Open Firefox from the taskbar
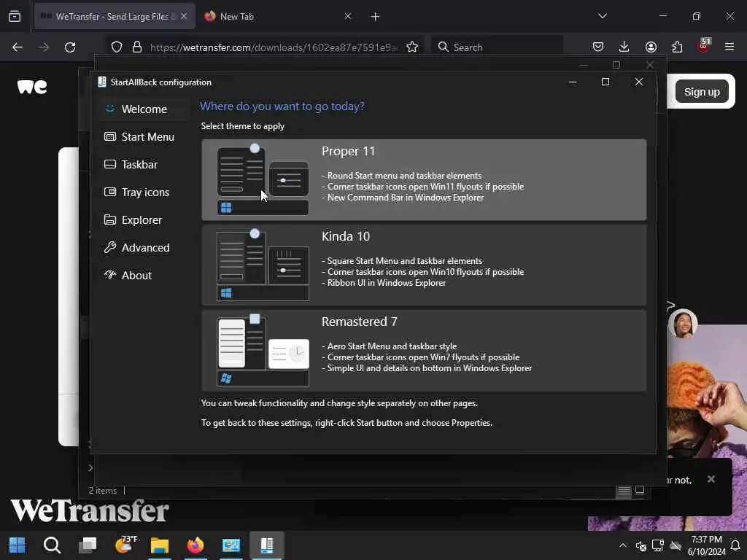Screen dimensions: 747x560 (x=195, y=545)
